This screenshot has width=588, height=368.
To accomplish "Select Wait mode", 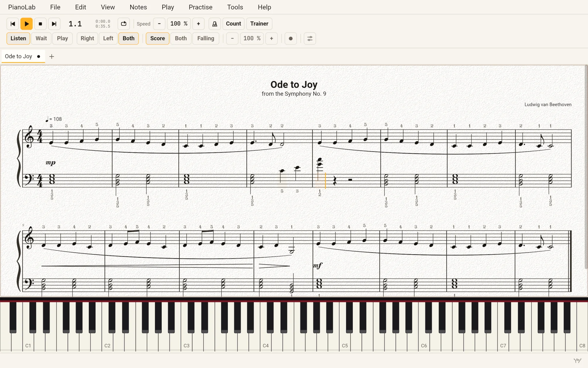I will click(41, 39).
